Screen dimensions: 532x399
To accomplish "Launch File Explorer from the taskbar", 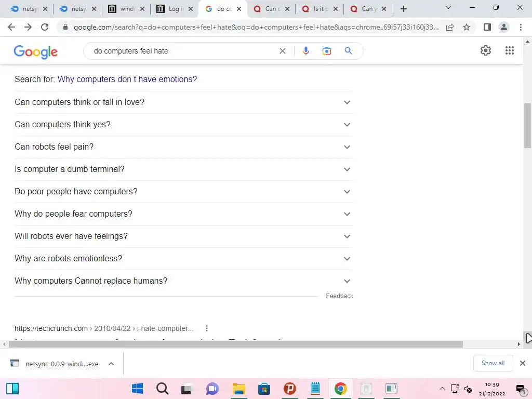I will click(x=238, y=389).
